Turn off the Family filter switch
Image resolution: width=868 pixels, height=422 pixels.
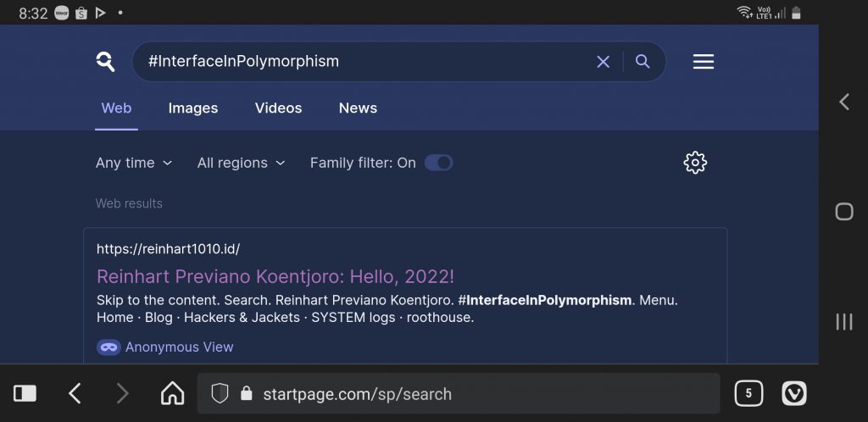pos(438,163)
